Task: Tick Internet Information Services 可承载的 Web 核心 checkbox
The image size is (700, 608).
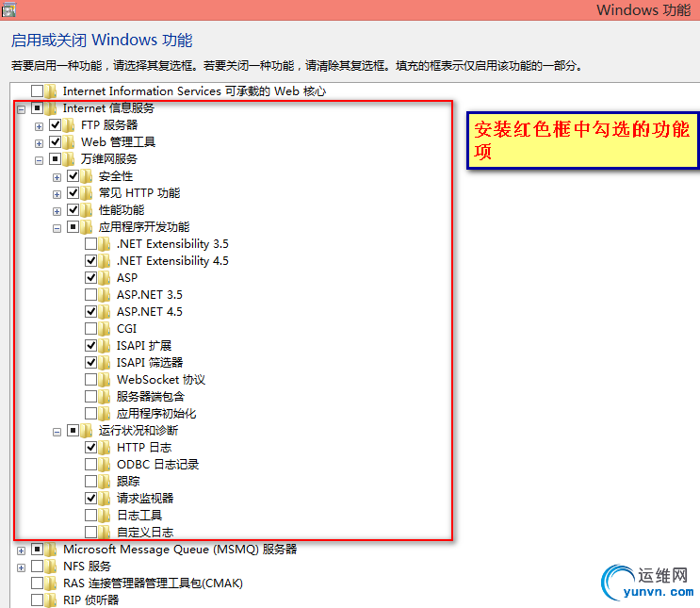Action: pyautogui.click(x=37, y=90)
